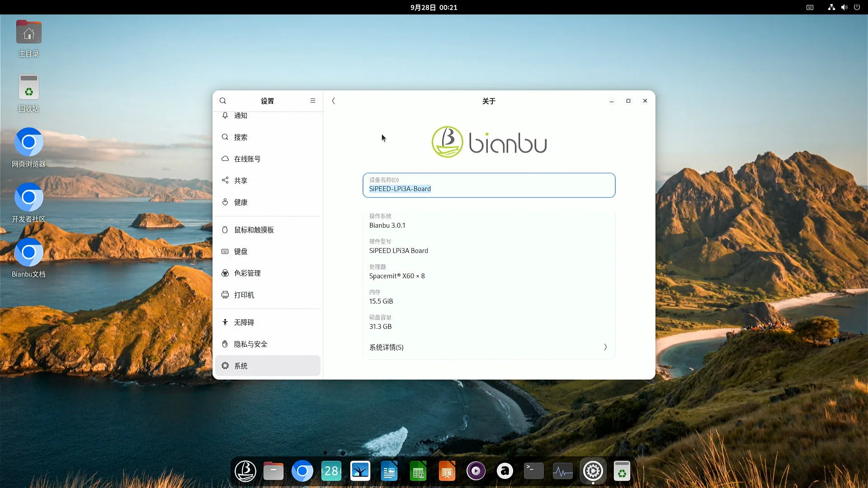868x488 pixels.
Task: Go back using the left chevron
Action: 334,101
